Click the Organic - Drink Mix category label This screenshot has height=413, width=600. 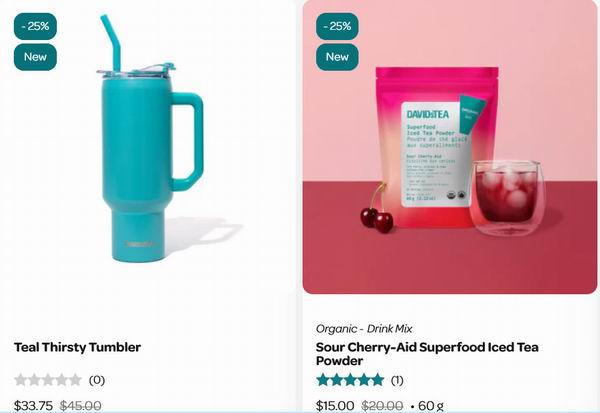point(364,328)
